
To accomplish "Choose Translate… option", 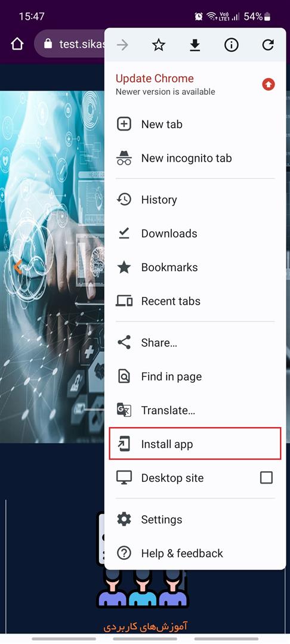I will click(x=195, y=410).
